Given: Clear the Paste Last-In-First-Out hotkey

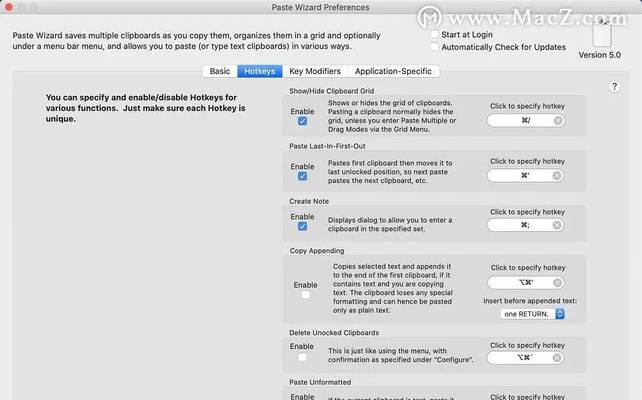Looking at the screenshot, I should pos(557,175).
